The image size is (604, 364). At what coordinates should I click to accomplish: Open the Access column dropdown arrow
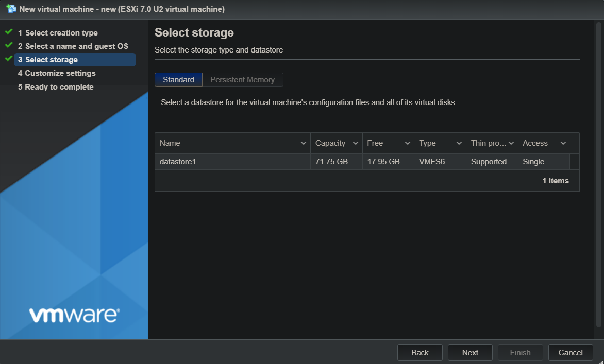563,143
